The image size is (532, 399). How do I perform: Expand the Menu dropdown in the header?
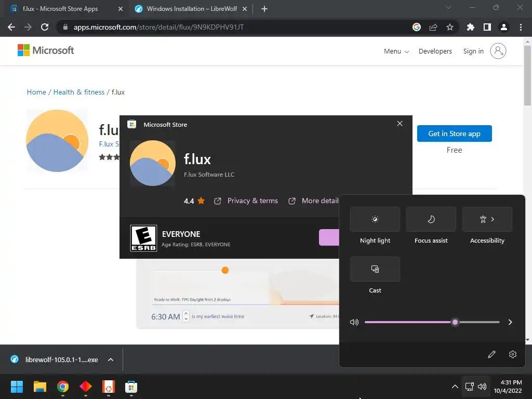click(x=396, y=51)
